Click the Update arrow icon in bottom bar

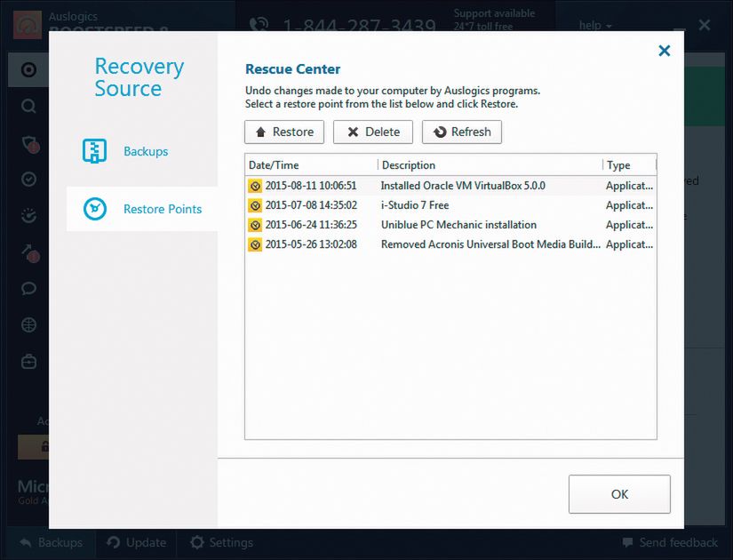coord(114,542)
